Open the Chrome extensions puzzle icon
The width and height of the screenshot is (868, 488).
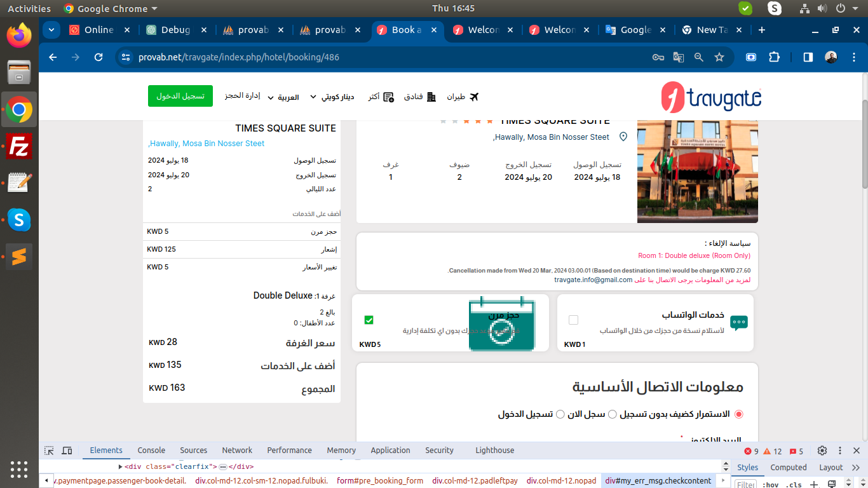[774, 57]
